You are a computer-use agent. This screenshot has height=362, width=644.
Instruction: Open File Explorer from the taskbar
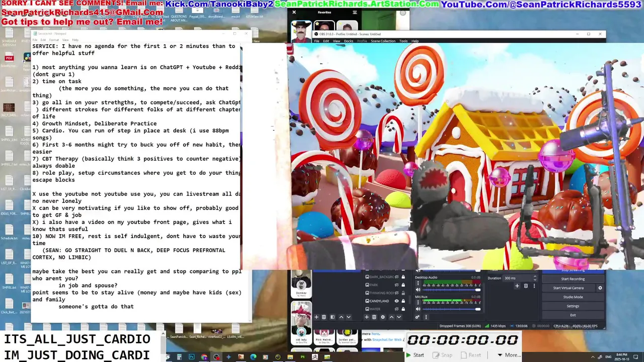290,357
